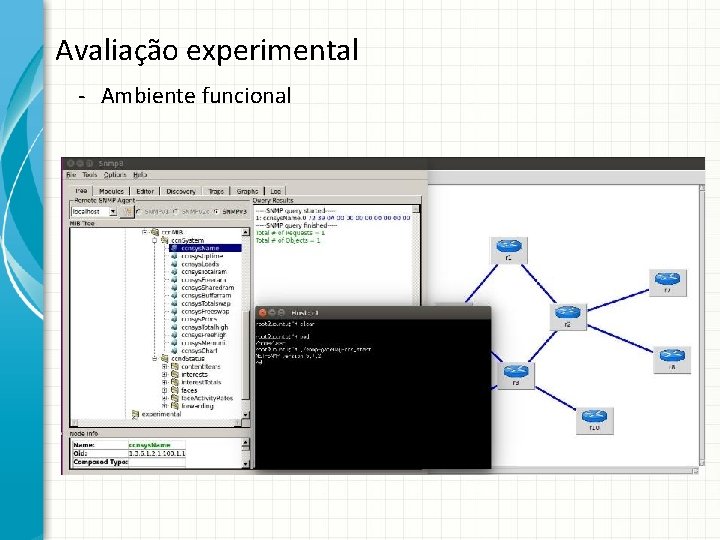Collapse the ccnMIB tree node

click(x=145, y=232)
